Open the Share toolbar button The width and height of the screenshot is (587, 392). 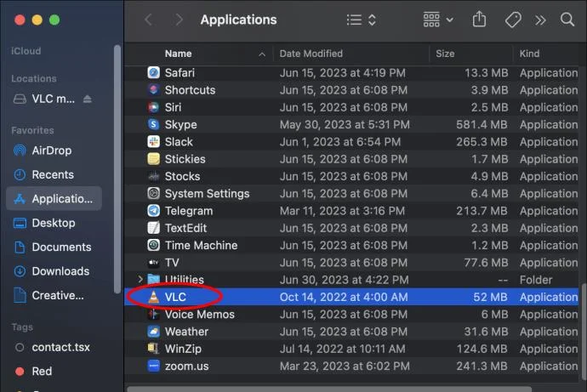pyautogui.click(x=479, y=19)
